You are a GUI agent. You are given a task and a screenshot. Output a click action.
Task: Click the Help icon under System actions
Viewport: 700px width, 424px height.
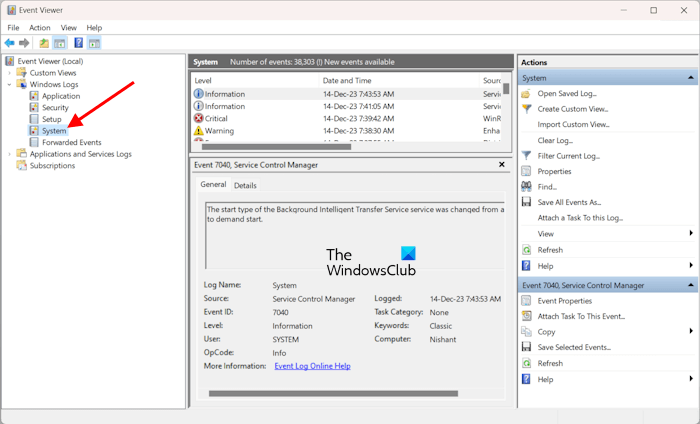526,266
